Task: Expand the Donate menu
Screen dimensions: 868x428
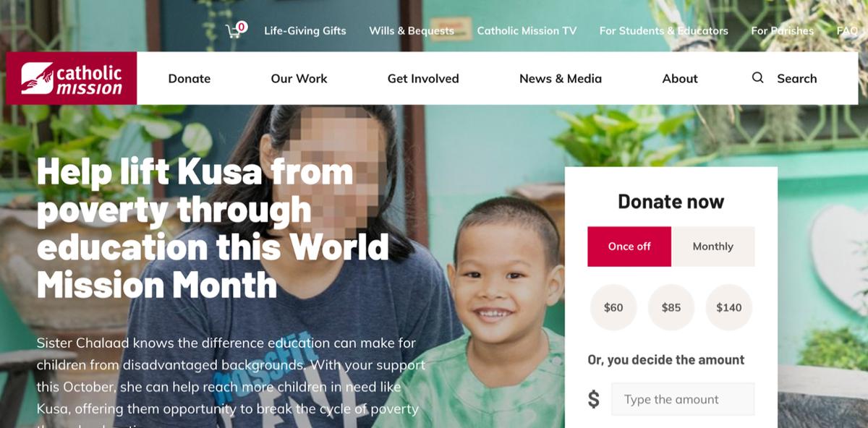Action: pos(190,79)
